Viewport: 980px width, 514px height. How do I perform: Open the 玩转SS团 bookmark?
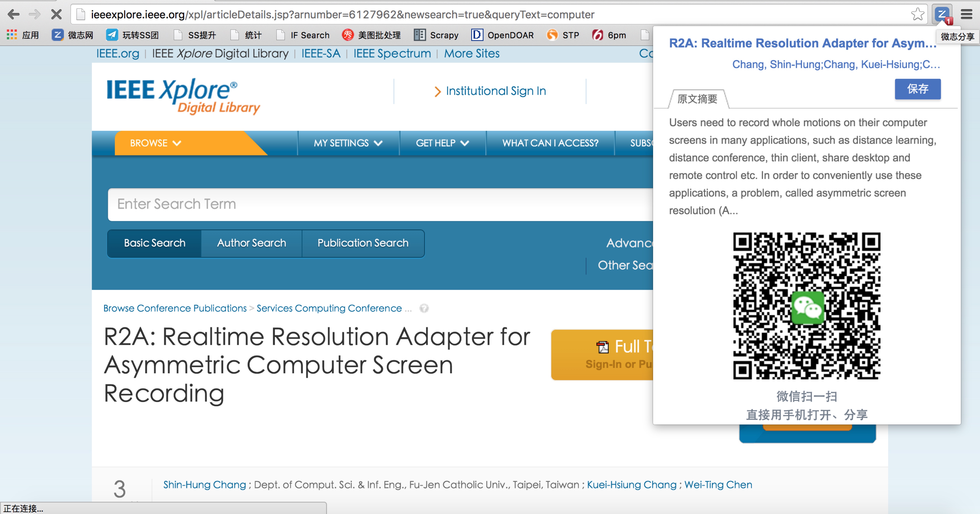click(x=132, y=35)
